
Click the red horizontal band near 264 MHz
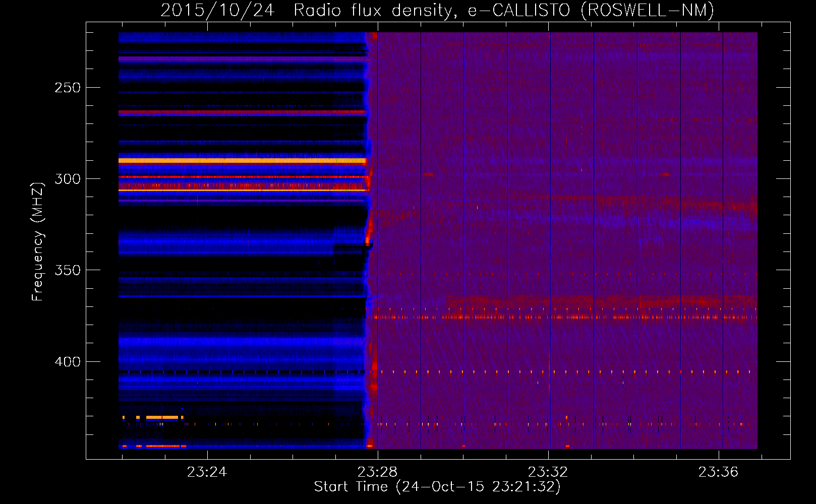[x=242, y=112]
